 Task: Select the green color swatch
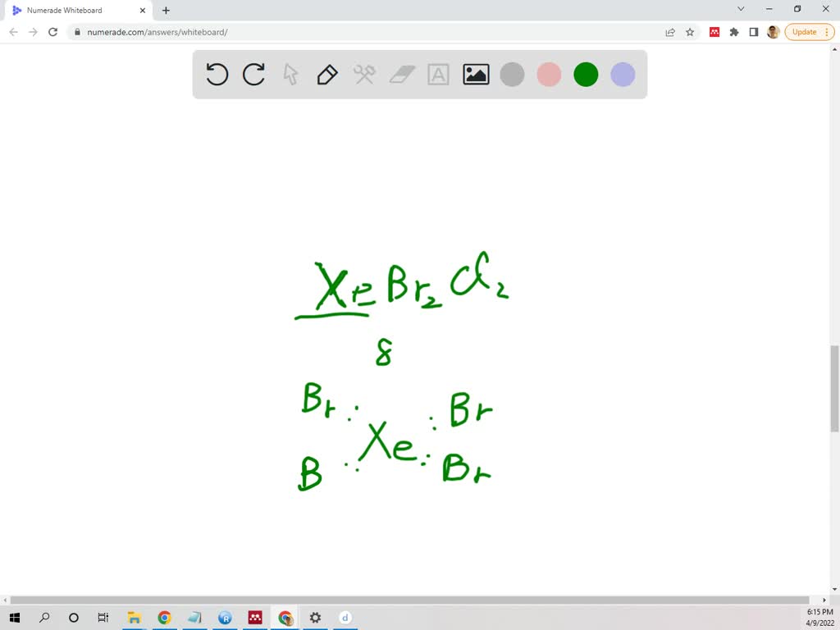[x=586, y=74]
